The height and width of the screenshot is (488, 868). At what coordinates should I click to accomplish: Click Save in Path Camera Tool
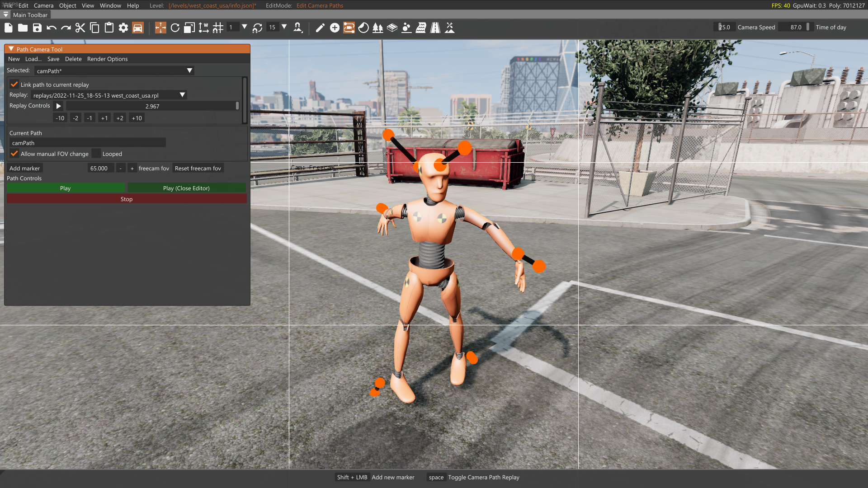pyautogui.click(x=53, y=59)
